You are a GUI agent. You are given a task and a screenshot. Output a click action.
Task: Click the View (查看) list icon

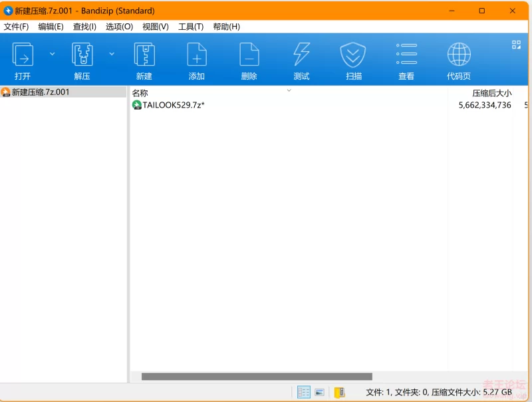(406, 54)
